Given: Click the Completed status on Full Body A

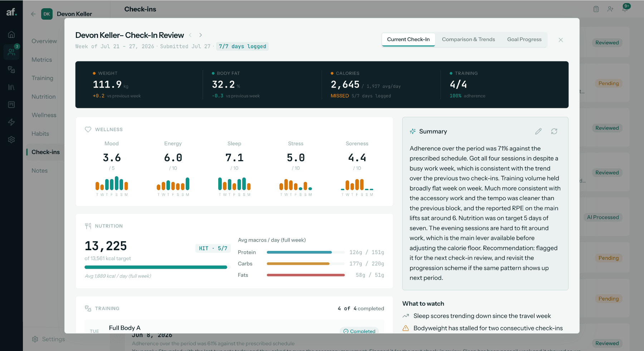Looking at the screenshot, I should tap(359, 331).
